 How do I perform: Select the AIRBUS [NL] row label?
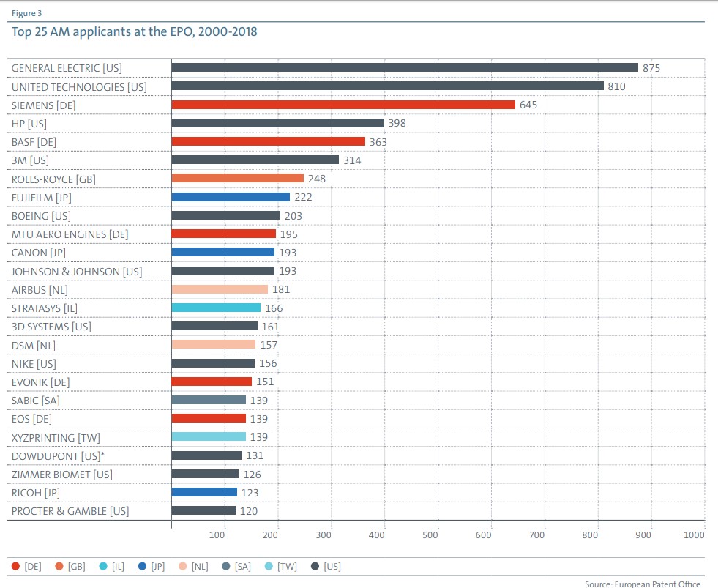40,290
